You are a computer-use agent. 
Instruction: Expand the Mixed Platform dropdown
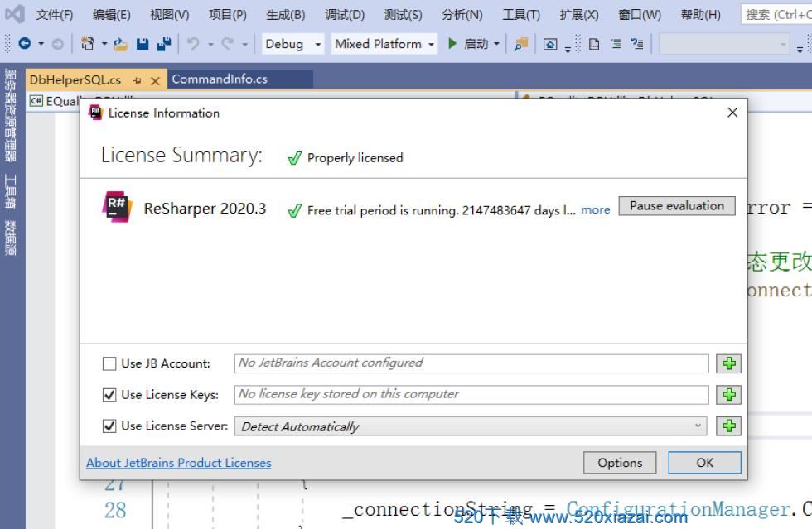pos(384,44)
